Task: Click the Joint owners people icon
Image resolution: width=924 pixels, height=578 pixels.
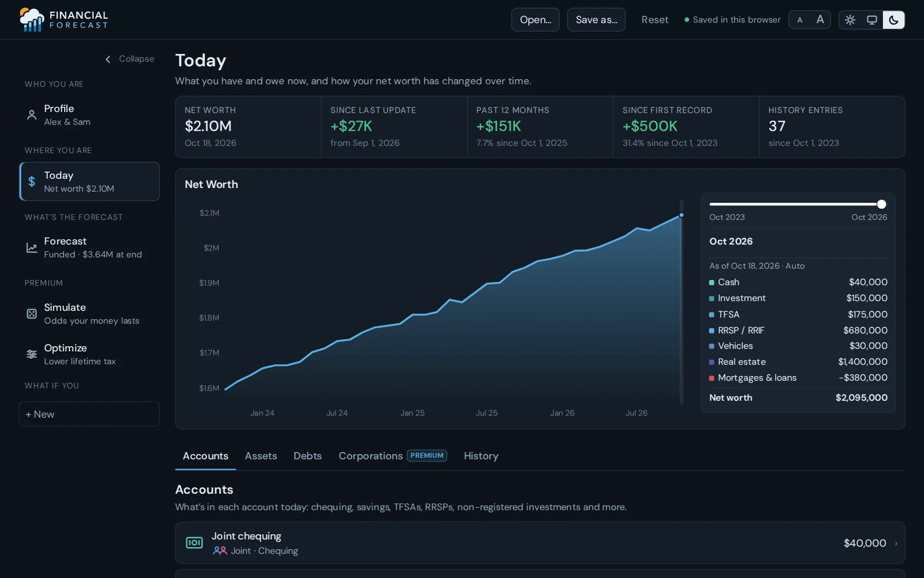Action: click(x=220, y=550)
